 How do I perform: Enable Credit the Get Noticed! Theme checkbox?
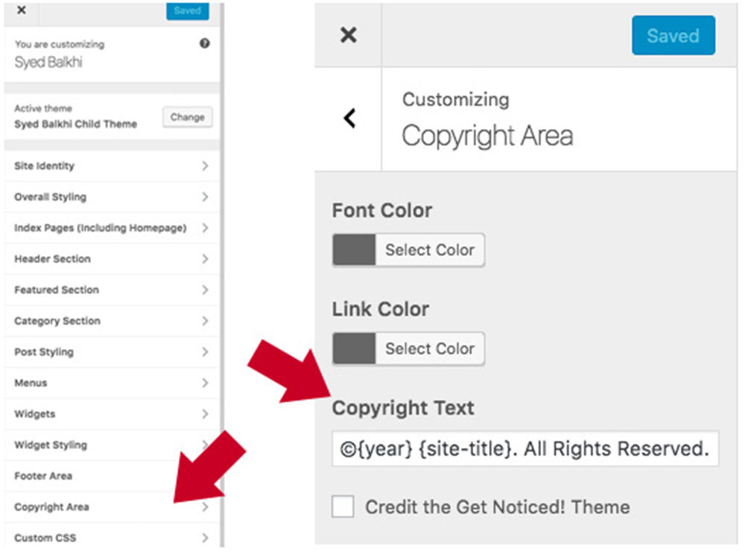coord(343,507)
